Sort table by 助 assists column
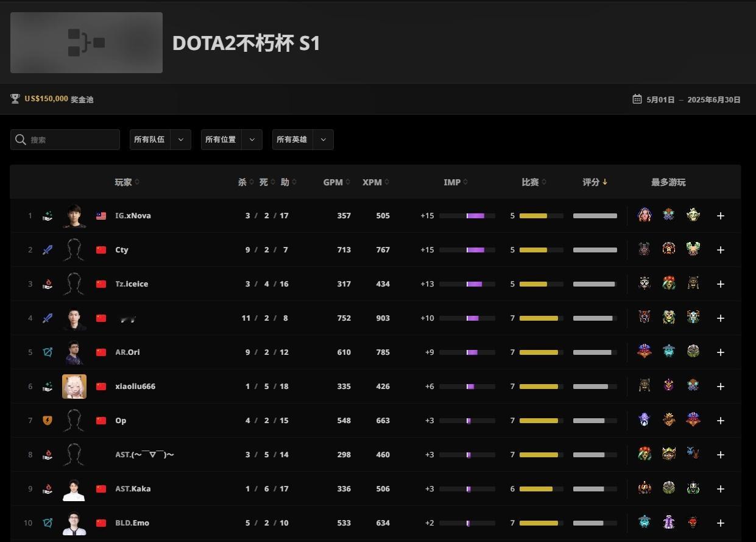 (288, 182)
